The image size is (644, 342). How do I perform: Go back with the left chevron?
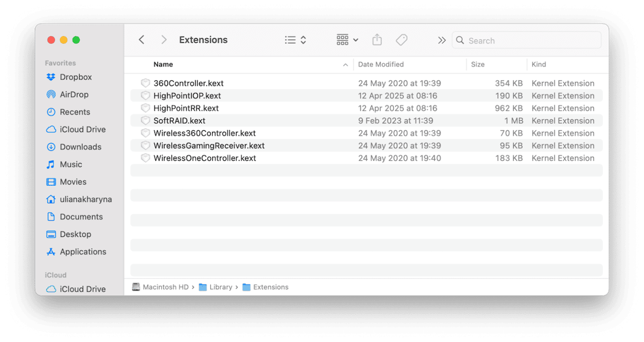[141, 40]
